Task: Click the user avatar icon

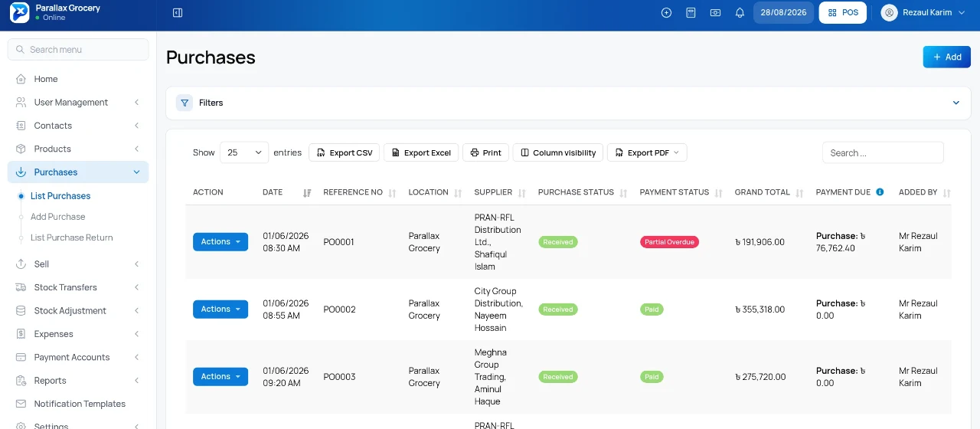Action: click(889, 13)
